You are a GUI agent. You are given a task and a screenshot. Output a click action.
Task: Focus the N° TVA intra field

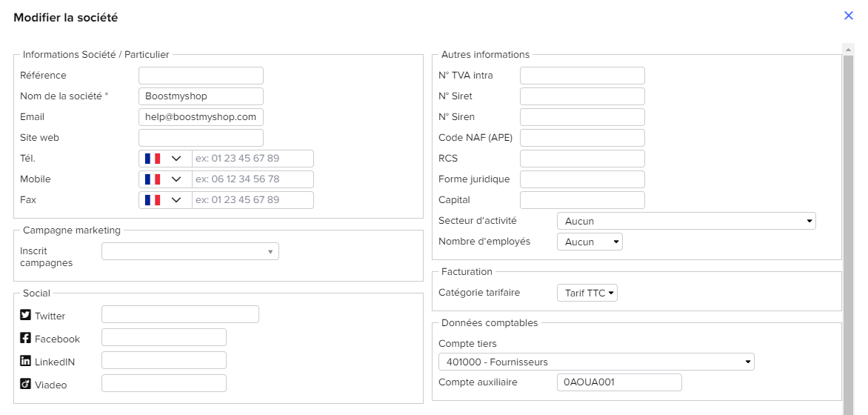point(582,76)
